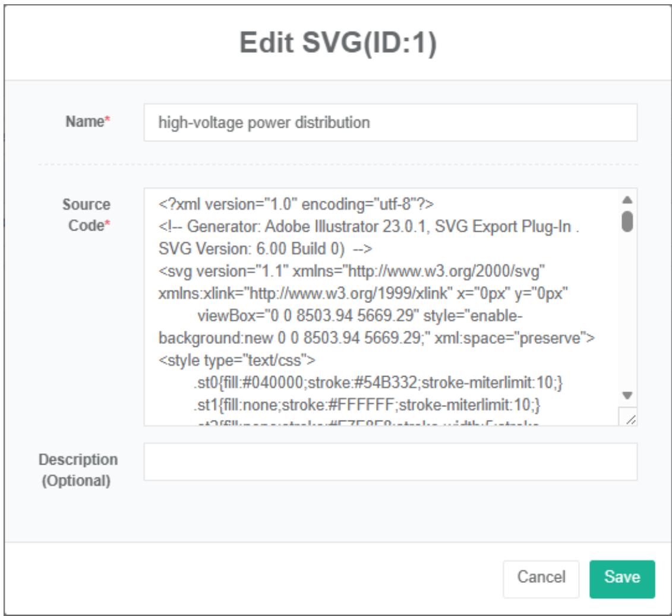
Task: Click the Source Code scrollbar down arrow
Action: [626, 396]
